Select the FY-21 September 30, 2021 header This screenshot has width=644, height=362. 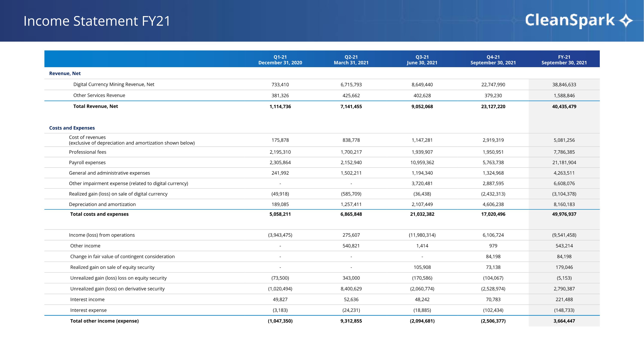(x=564, y=60)
